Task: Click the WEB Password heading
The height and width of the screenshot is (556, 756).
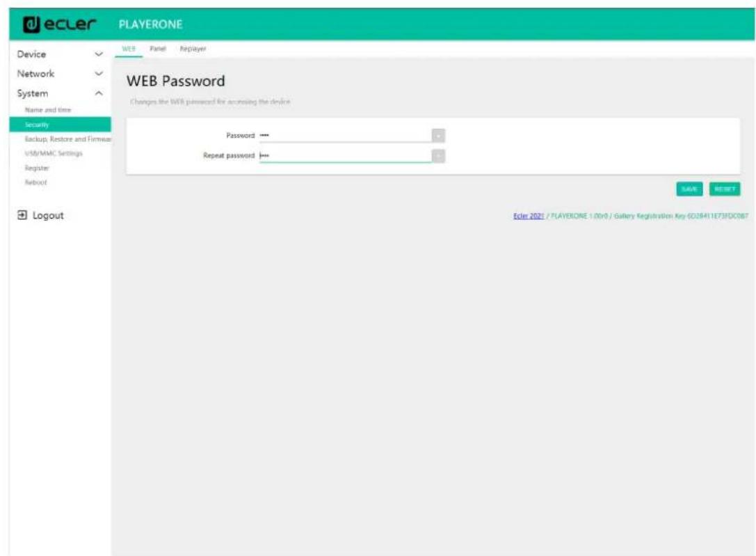Action: (175, 81)
